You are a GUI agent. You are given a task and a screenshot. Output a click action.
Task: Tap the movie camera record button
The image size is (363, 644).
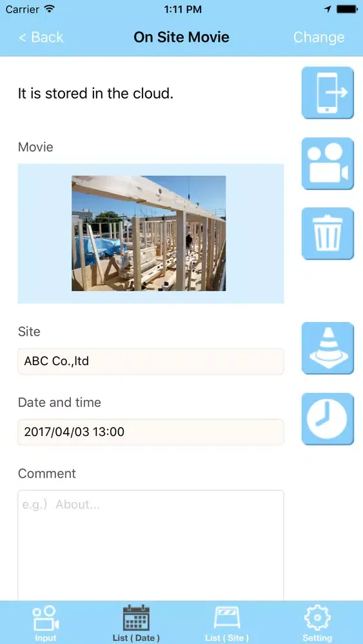328,164
